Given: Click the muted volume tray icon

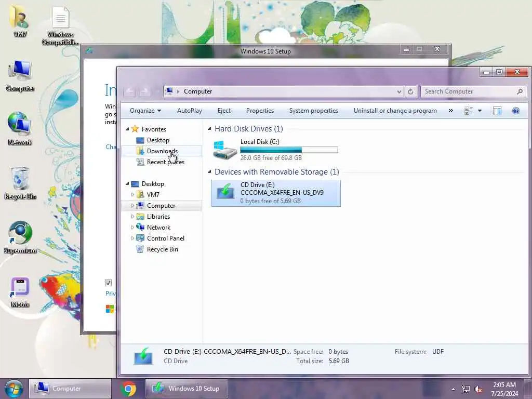Looking at the screenshot, I should 478,389.
